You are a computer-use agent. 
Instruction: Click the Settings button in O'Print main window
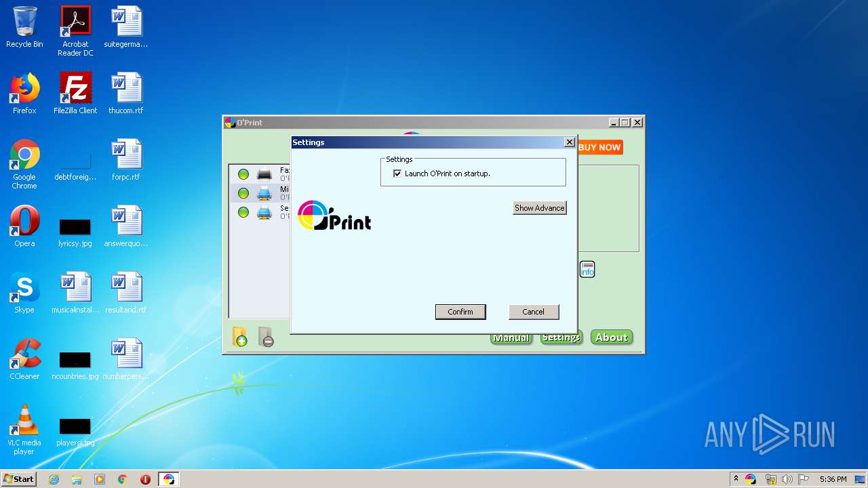coord(561,338)
